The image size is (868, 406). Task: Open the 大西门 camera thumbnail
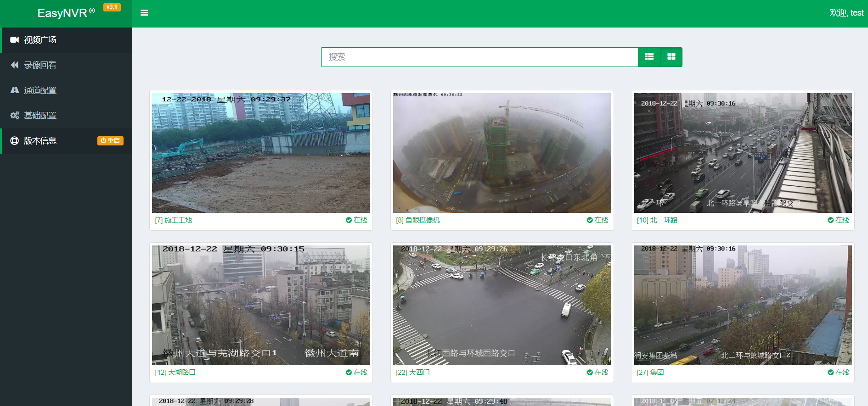click(502, 305)
